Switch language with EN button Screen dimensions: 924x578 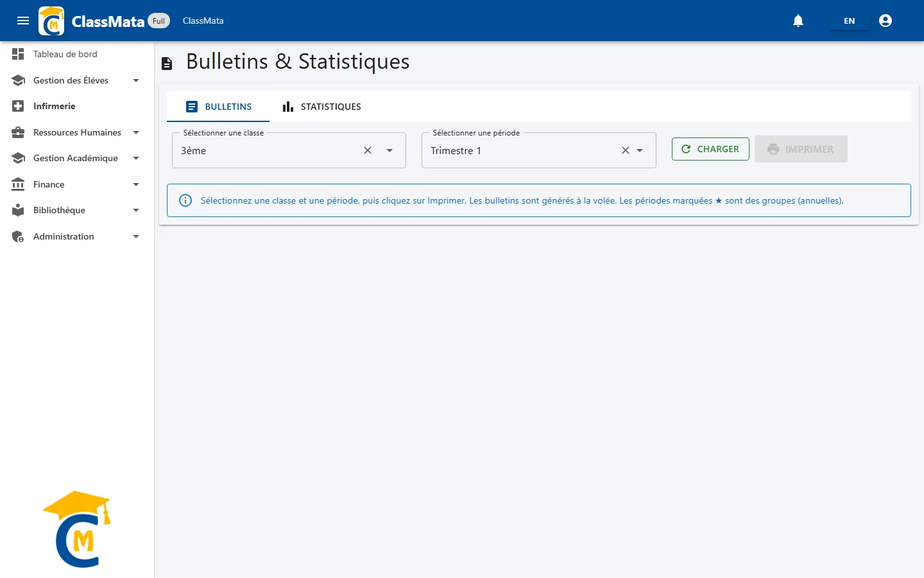849,21
